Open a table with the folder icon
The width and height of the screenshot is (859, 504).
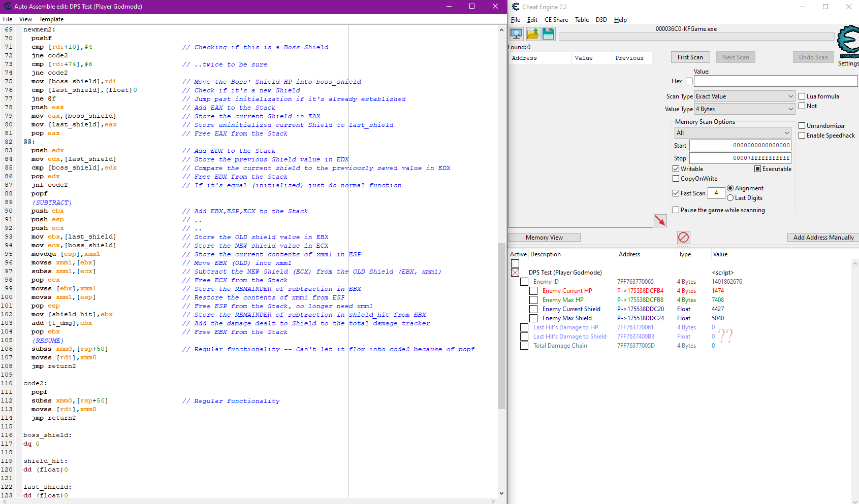(533, 34)
